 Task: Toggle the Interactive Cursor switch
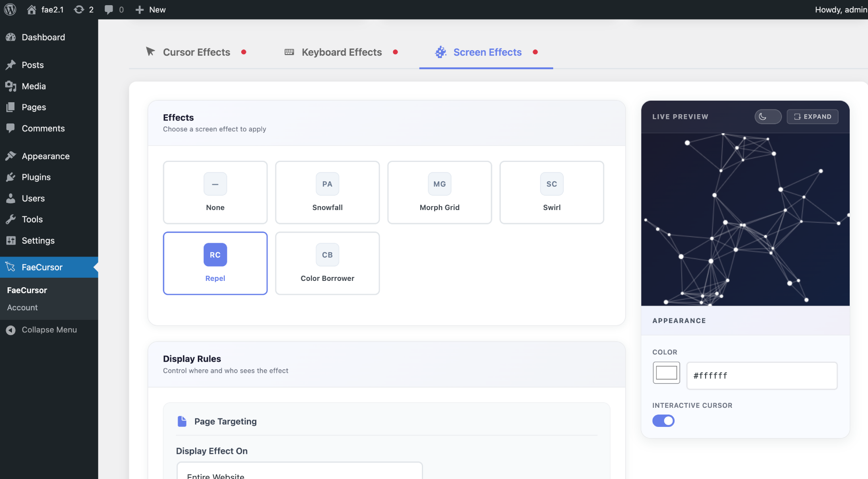[x=663, y=421]
